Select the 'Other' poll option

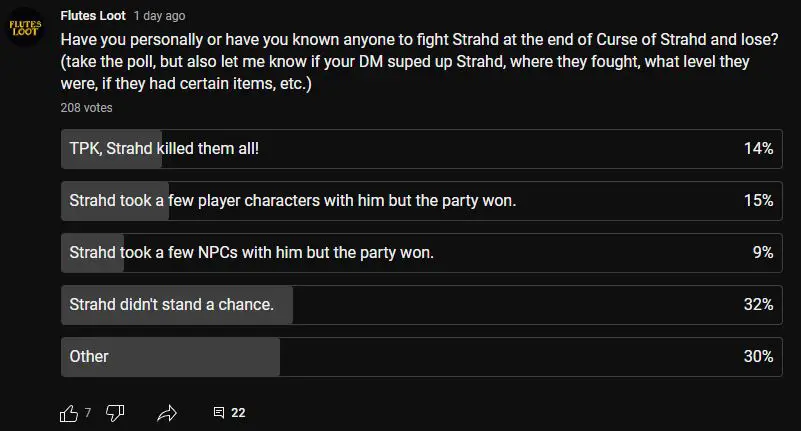(x=421, y=357)
